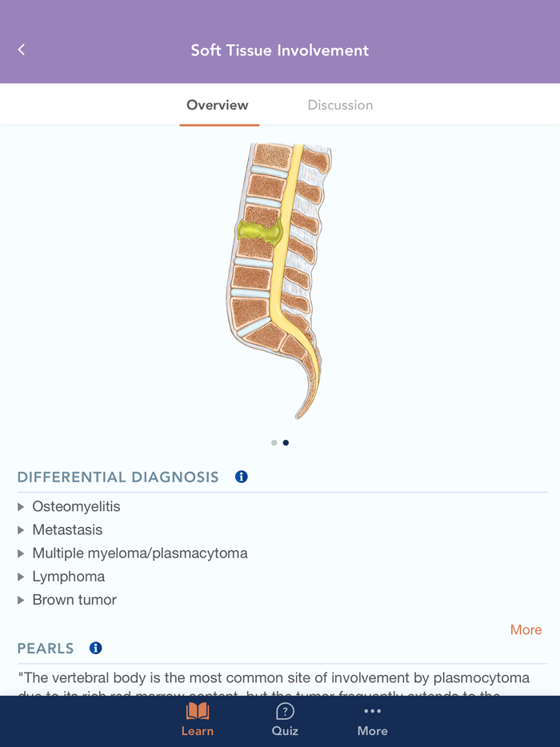Tap the PEARLS section heading
Screen dimensions: 560x747
pyautogui.click(x=46, y=648)
